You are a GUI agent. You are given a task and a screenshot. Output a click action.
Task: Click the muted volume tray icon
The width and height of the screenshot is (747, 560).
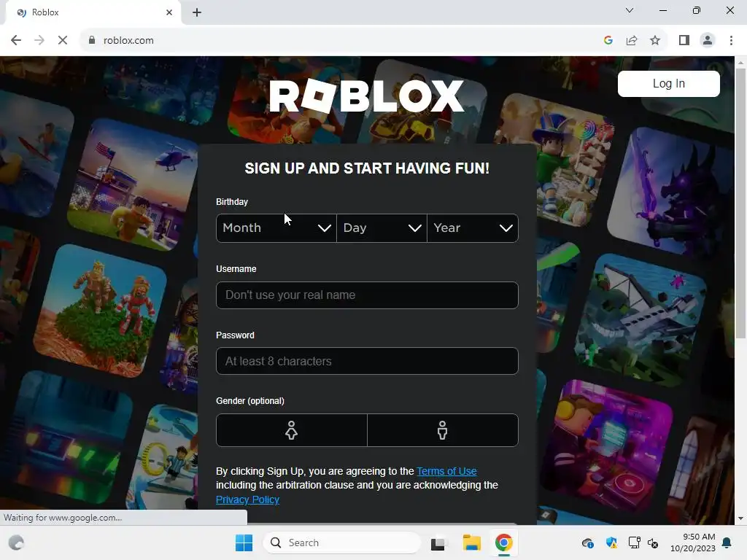[x=653, y=542]
